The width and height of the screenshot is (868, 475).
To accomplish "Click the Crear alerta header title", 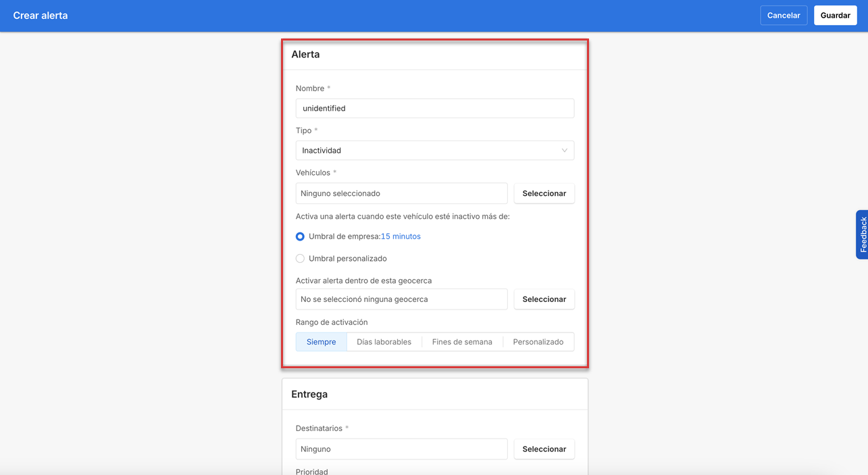I will (x=41, y=15).
